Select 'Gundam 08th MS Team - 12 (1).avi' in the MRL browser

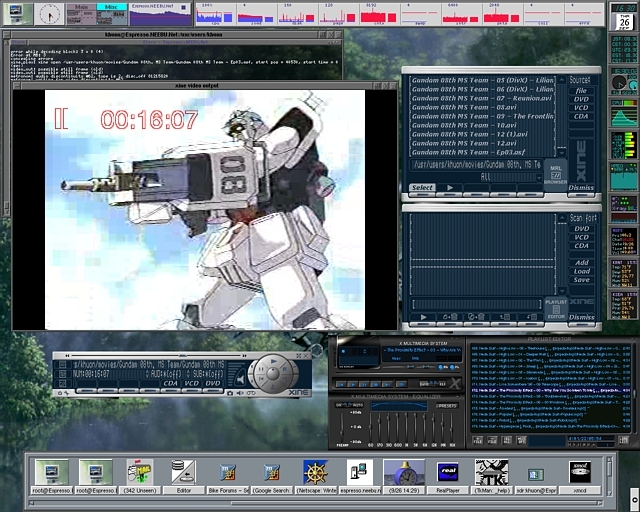482,134
